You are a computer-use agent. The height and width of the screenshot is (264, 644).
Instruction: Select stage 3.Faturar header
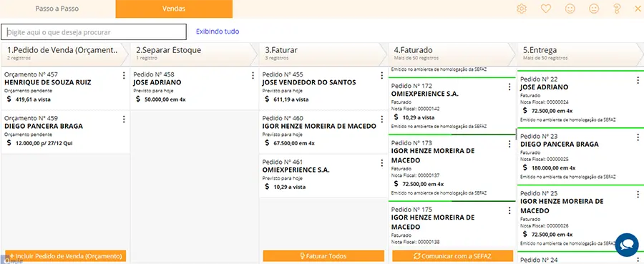(x=323, y=54)
